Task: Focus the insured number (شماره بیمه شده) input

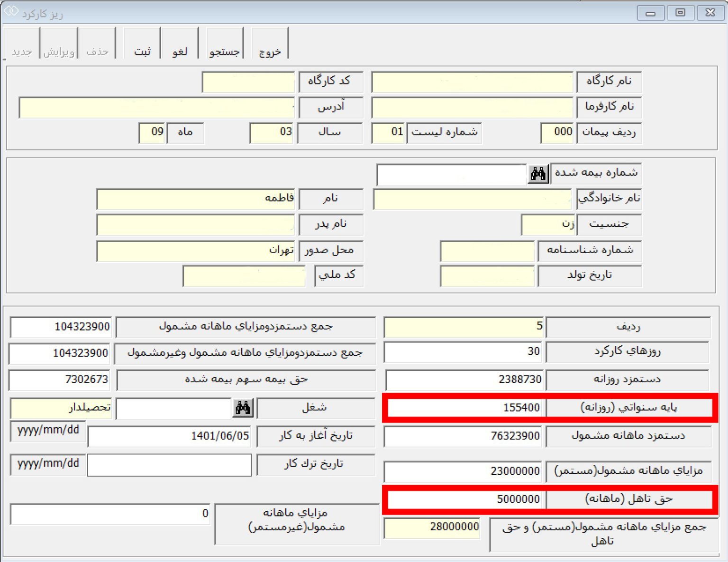Action: (x=451, y=175)
